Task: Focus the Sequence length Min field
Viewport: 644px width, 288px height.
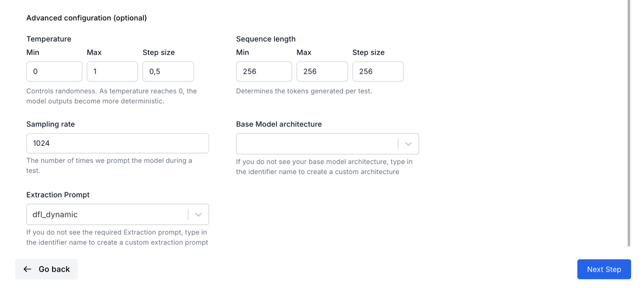Action: (x=264, y=72)
